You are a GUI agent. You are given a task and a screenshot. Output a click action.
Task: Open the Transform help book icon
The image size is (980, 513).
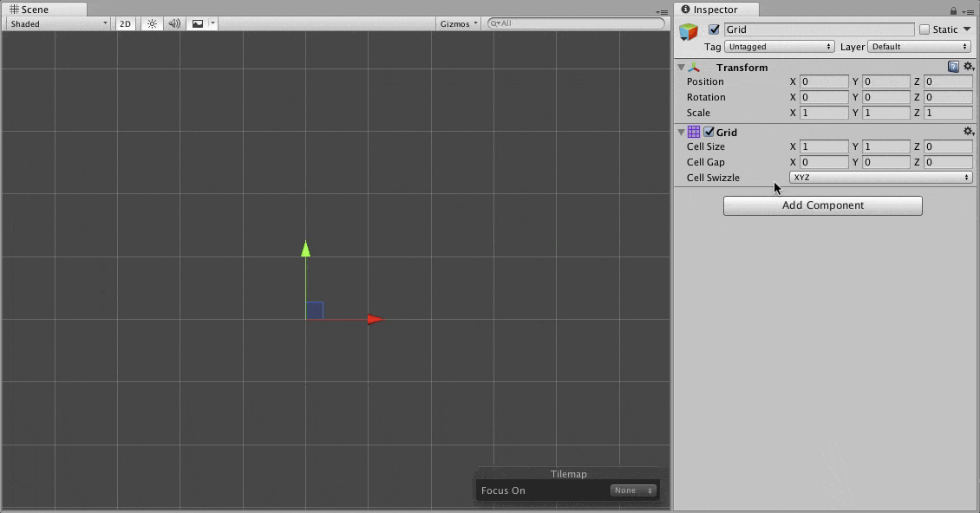tap(953, 67)
